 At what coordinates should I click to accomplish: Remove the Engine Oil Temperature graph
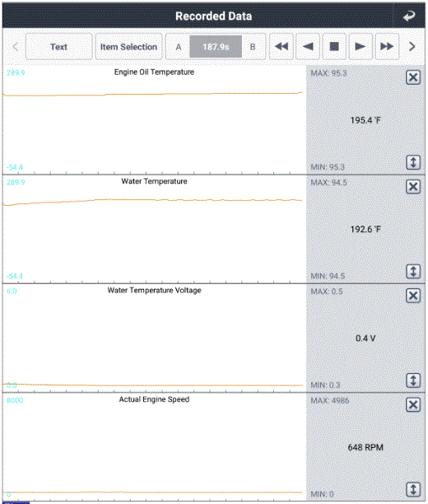pos(413,77)
